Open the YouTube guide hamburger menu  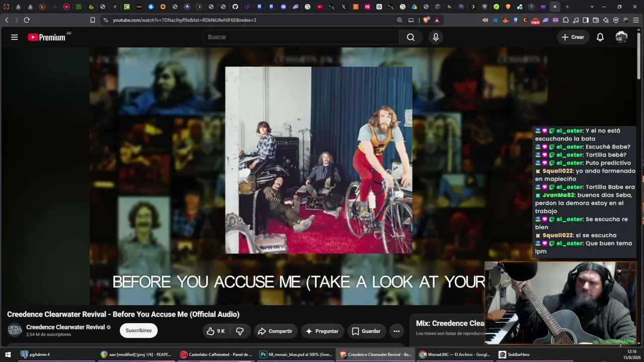15,37
